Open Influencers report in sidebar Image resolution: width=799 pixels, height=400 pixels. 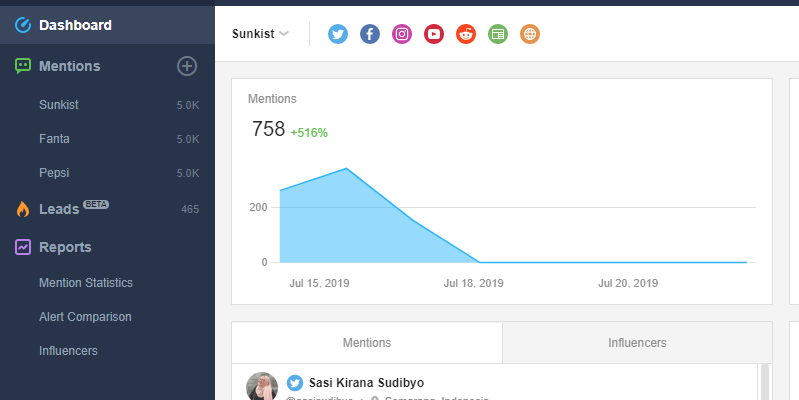tap(68, 351)
